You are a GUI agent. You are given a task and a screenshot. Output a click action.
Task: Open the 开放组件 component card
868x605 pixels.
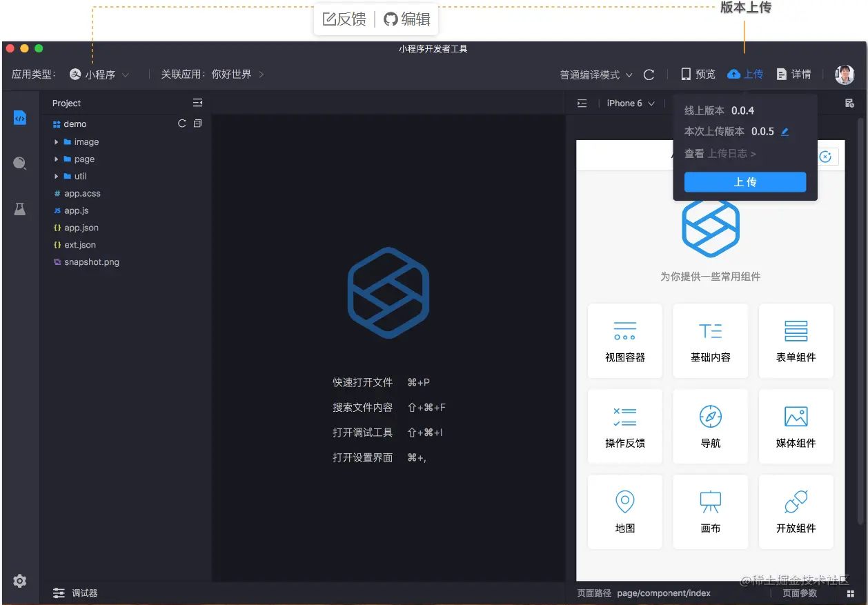(x=796, y=512)
